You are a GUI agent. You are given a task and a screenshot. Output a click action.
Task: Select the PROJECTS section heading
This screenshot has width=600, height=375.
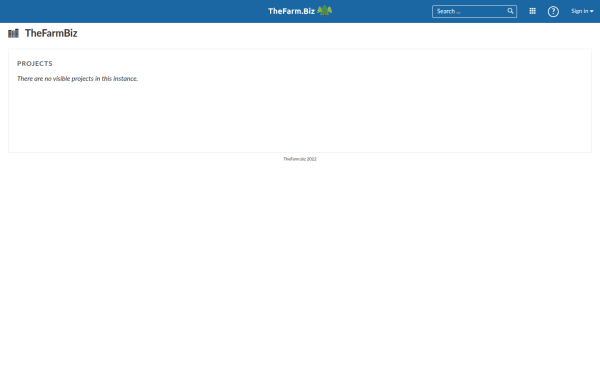(35, 64)
